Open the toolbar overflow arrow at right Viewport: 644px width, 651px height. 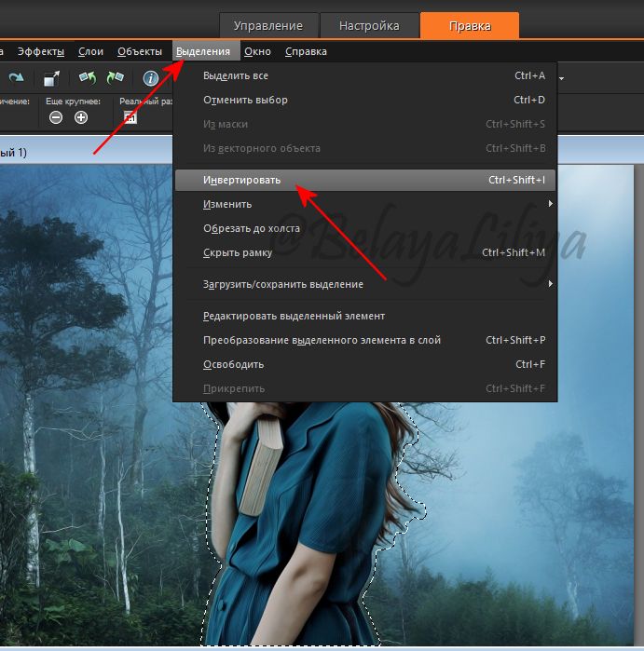click(561, 78)
